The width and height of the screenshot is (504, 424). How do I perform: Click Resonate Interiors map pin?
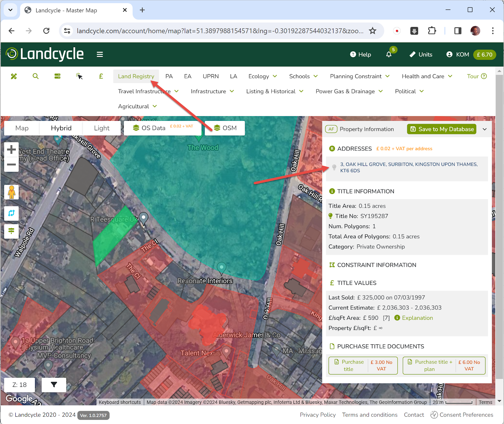(221, 268)
